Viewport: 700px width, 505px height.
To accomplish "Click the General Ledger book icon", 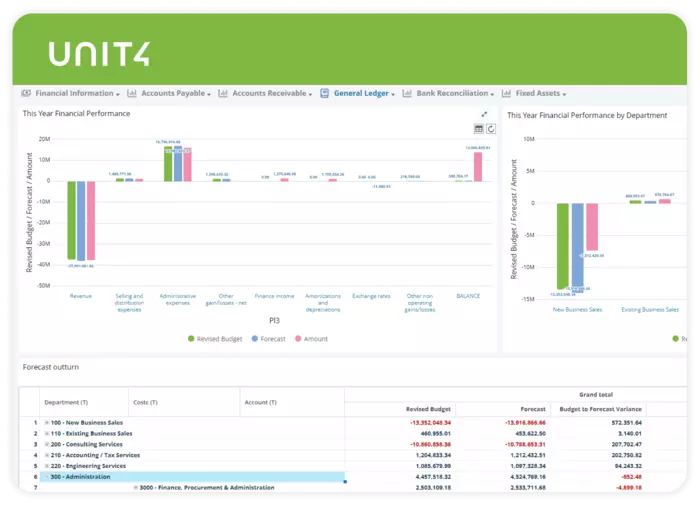I will pyautogui.click(x=325, y=93).
